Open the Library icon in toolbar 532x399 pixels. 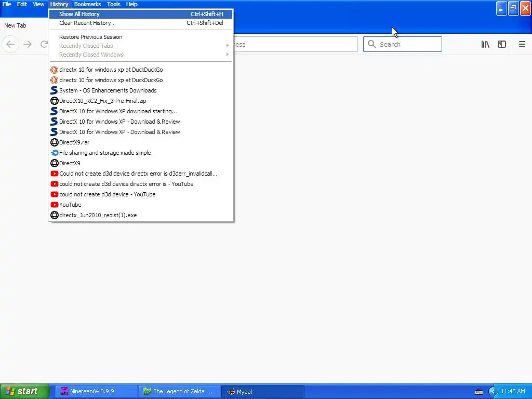tap(485, 45)
